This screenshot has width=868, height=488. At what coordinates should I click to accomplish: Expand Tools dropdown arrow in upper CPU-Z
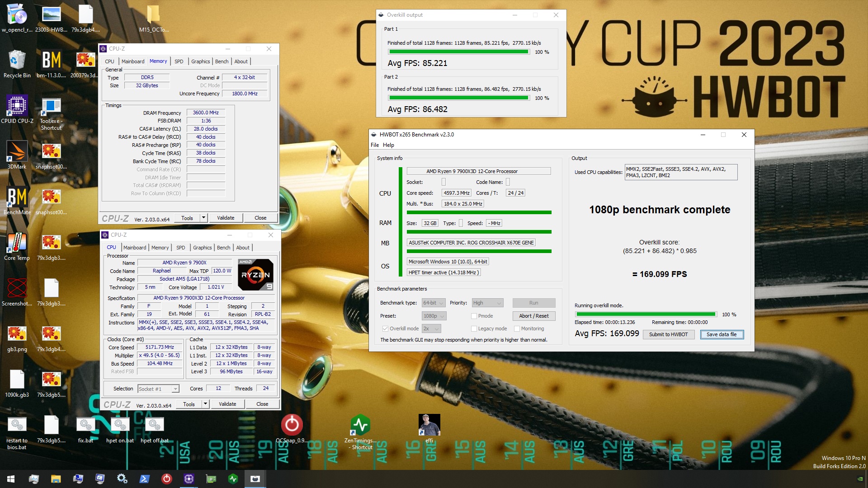tap(203, 218)
